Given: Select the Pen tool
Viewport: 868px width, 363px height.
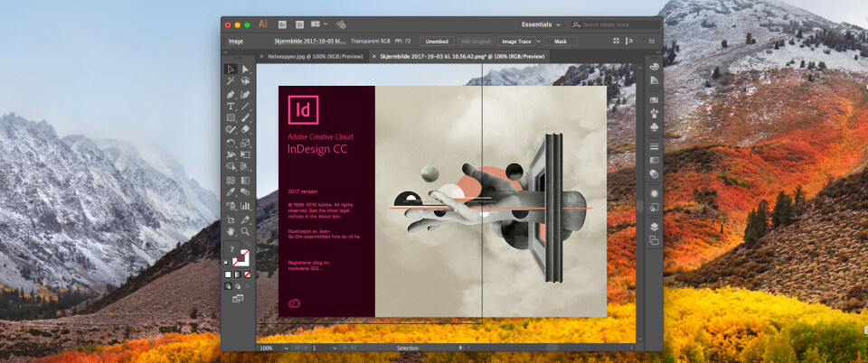Looking at the screenshot, I should click(x=231, y=94).
